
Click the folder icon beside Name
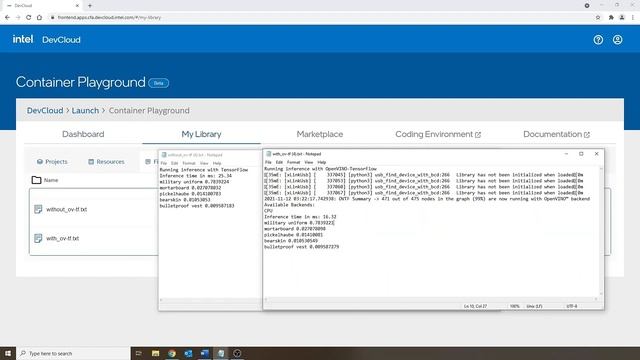point(36,180)
